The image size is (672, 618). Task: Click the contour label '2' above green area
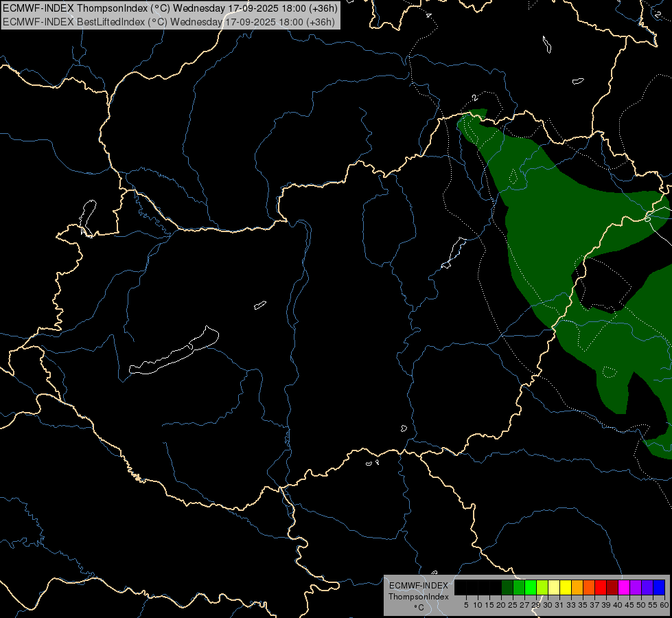[x=474, y=98]
